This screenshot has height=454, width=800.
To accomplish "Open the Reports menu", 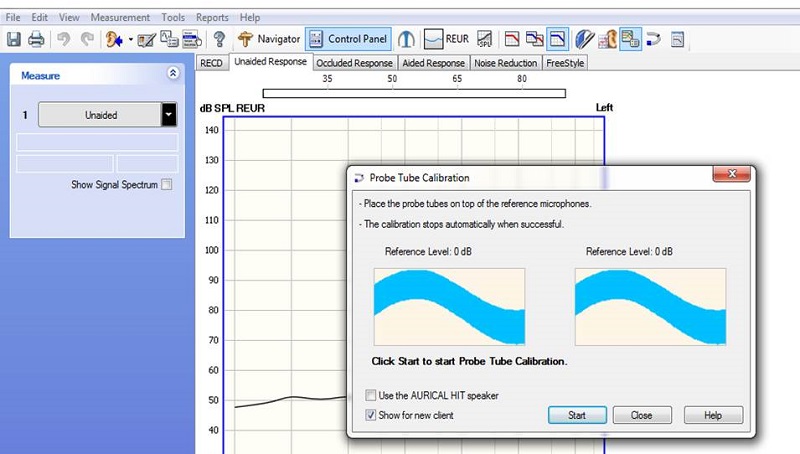I will coord(212,17).
